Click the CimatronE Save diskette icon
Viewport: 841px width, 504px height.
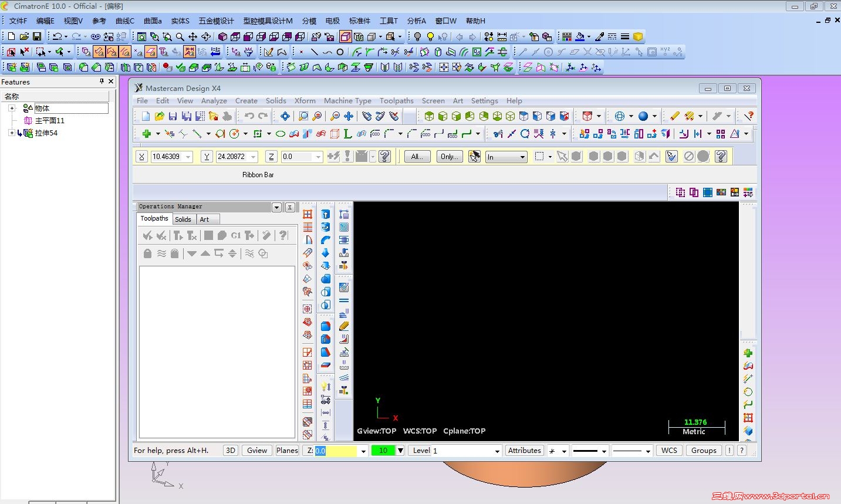37,36
